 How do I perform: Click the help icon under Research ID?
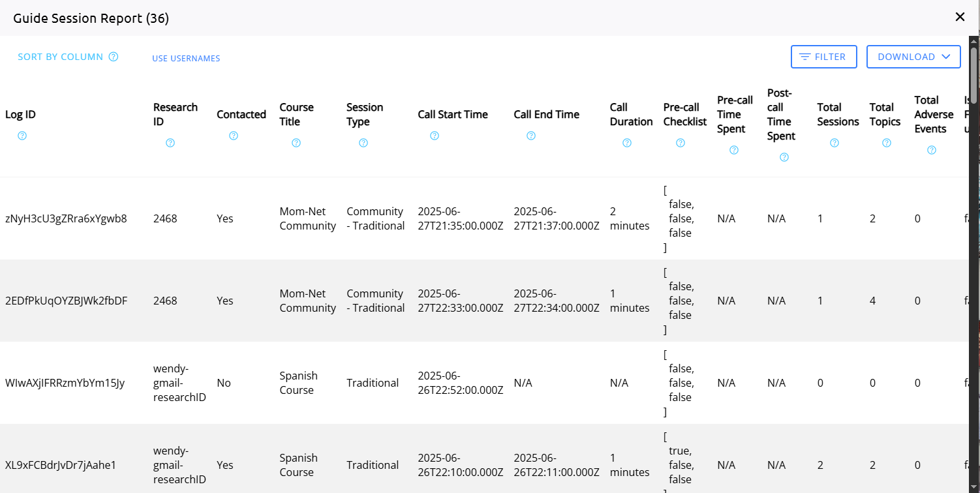point(170,143)
